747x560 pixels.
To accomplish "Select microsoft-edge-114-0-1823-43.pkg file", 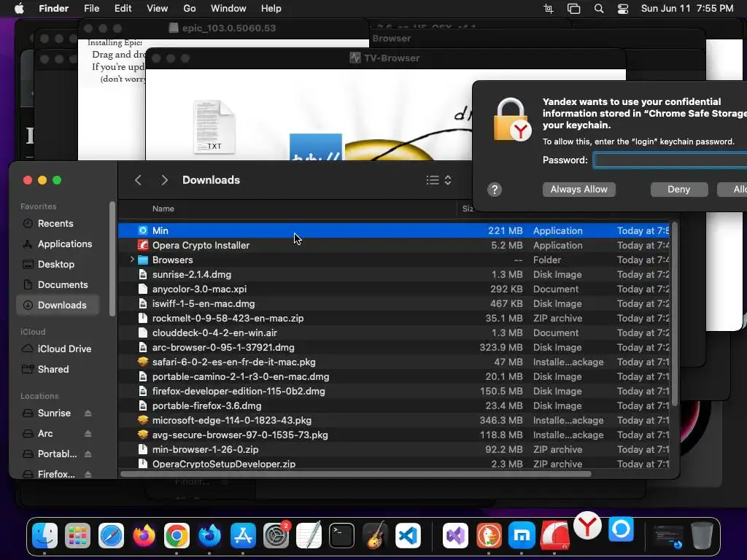I will click(x=393, y=420).
